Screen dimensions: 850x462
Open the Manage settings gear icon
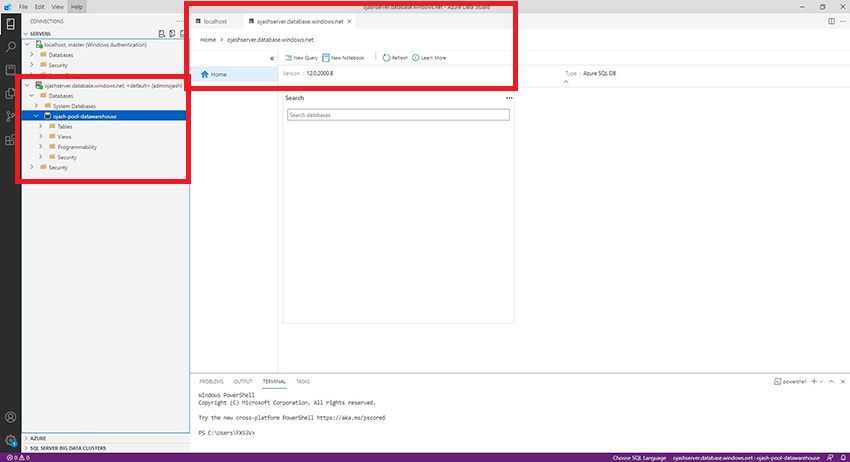pyautogui.click(x=10, y=440)
